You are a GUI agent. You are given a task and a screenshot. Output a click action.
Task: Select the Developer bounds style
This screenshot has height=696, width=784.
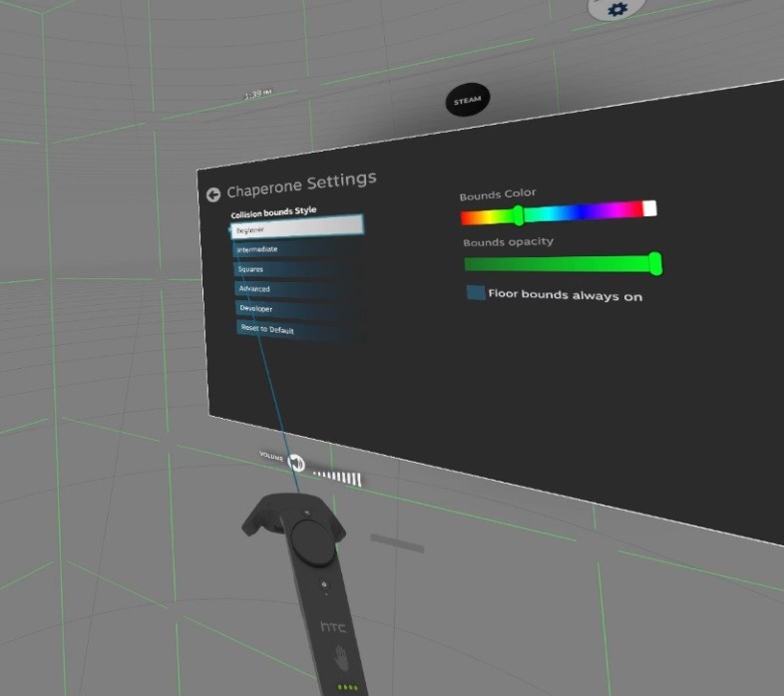point(300,308)
